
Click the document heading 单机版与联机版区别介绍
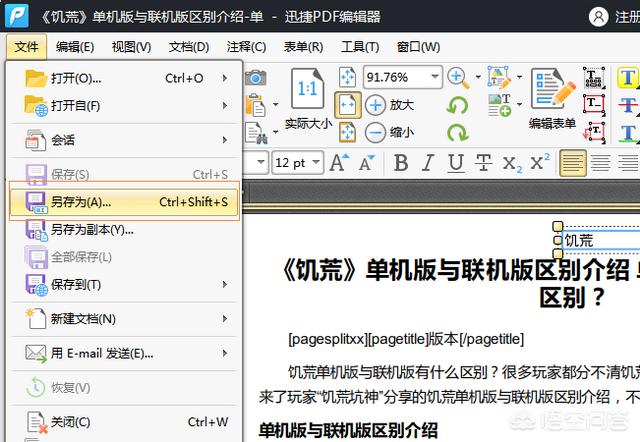348,430
